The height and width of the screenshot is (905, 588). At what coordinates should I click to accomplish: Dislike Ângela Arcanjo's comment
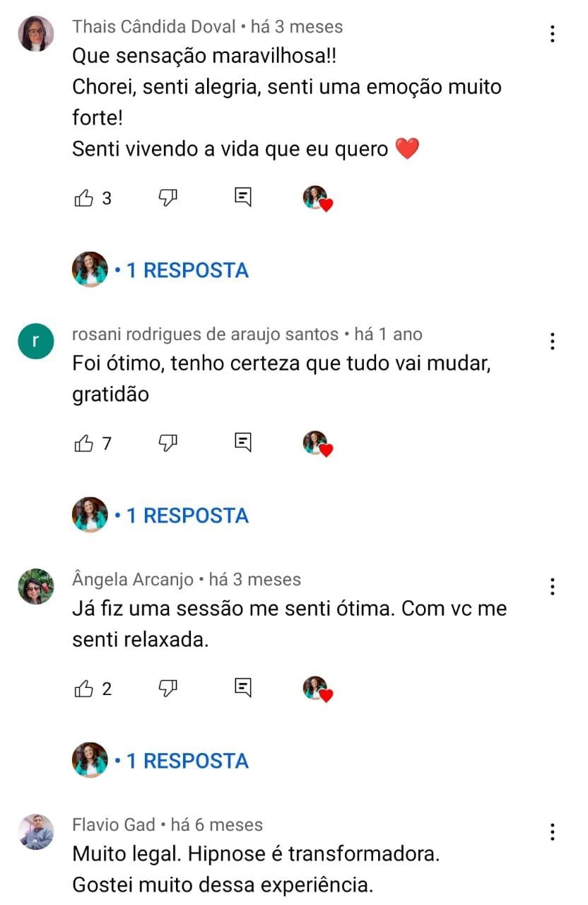click(167, 689)
